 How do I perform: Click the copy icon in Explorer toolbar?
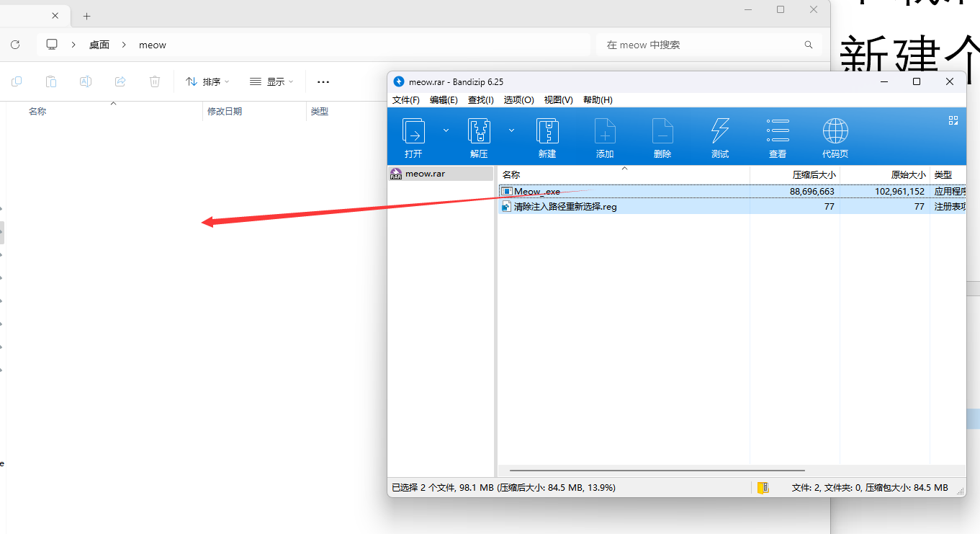[x=17, y=81]
